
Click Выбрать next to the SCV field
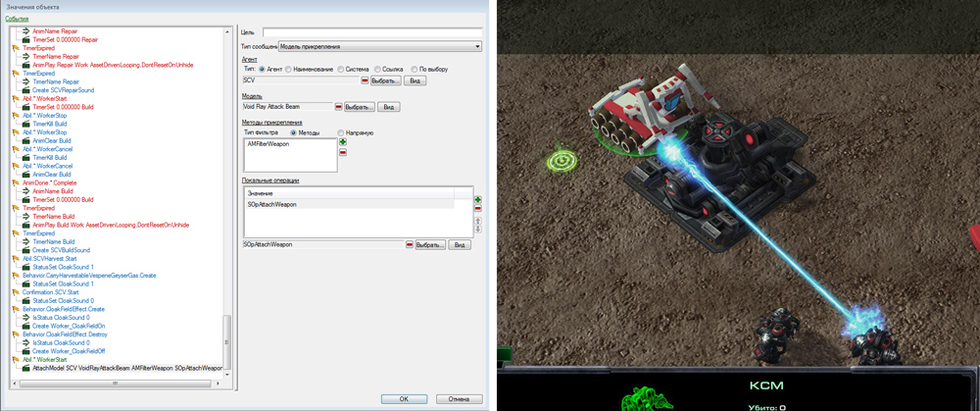[x=385, y=81]
